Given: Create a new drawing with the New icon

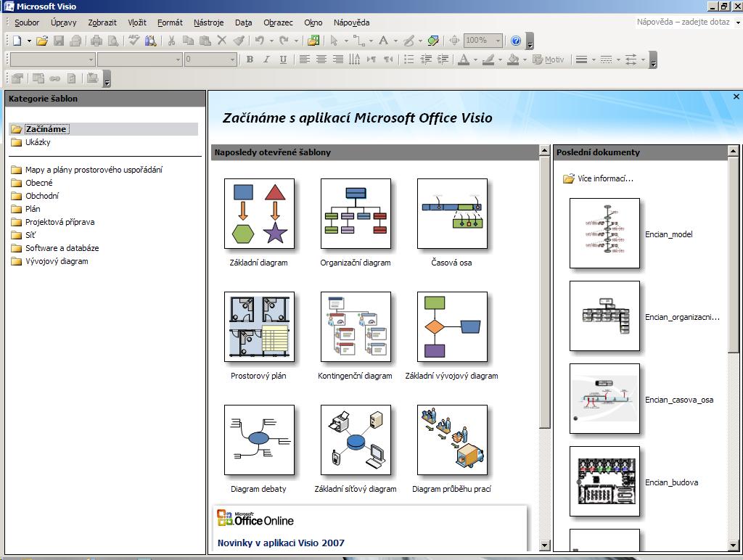Looking at the screenshot, I should pyautogui.click(x=17, y=41).
